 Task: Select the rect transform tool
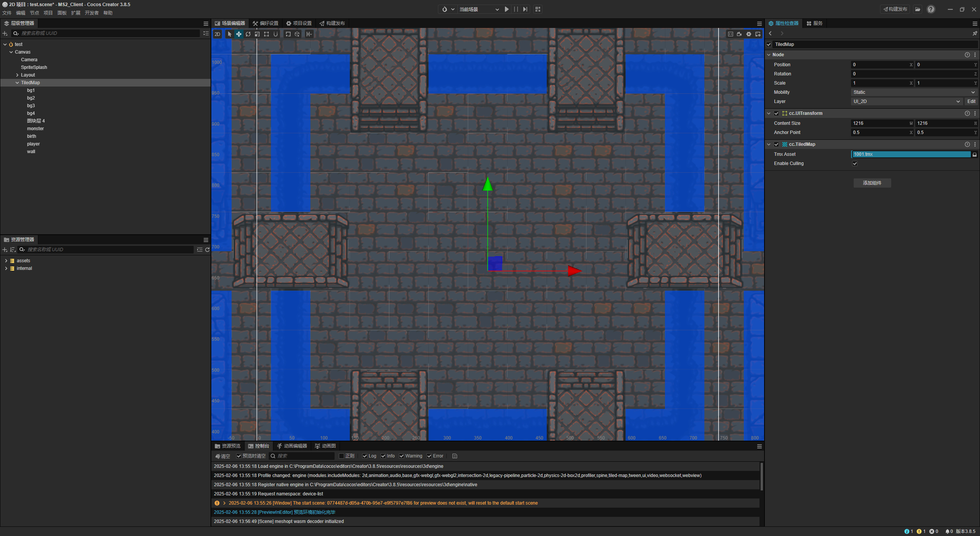coord(266,34)
